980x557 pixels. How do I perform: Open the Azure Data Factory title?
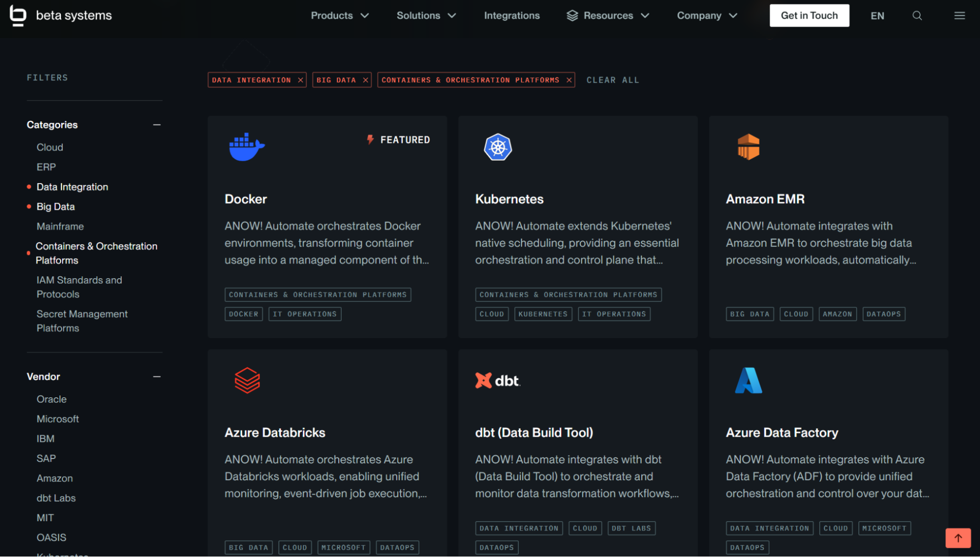tap(781, 433)
